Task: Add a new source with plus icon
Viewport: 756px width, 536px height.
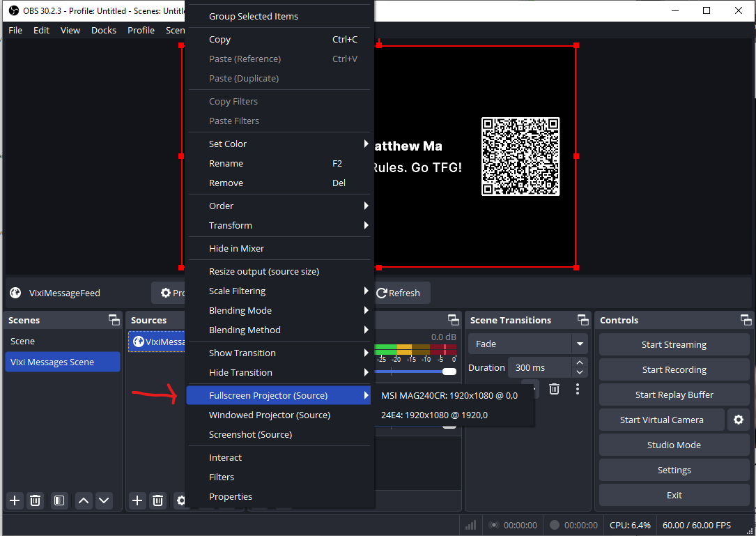Action: click(x=137, y=500)
